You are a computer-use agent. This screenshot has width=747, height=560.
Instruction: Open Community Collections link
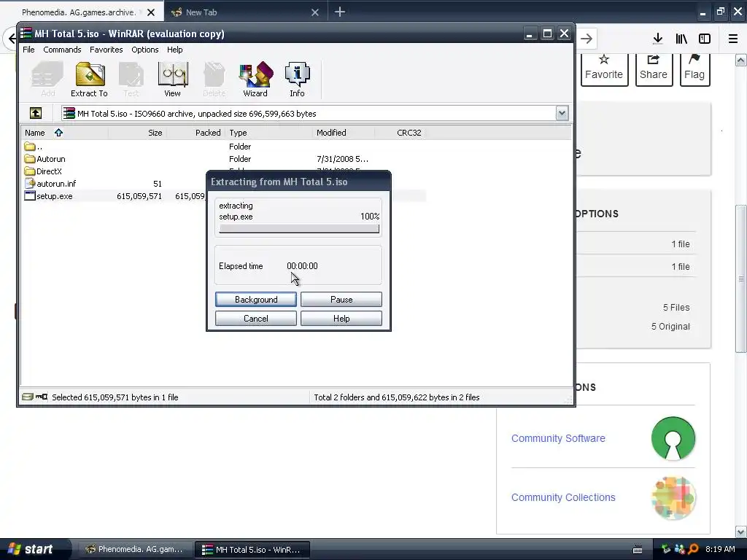coord(563,497)
